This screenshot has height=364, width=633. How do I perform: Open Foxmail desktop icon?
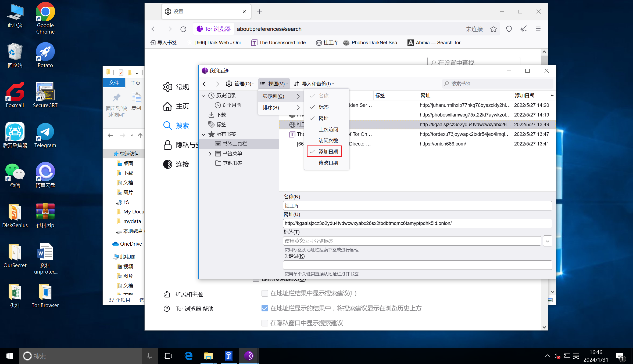pos(15,95)
